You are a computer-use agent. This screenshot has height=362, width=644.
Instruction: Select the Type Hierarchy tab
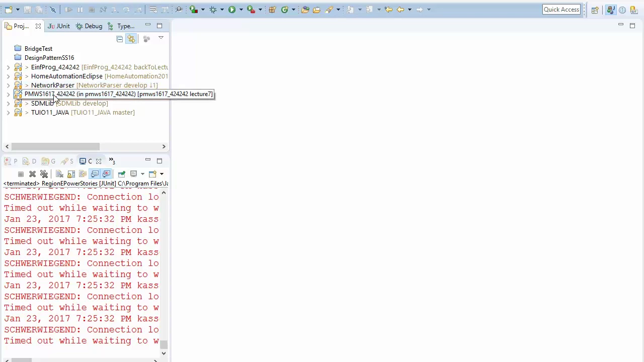pyautogui.click(x=121, y=26)
